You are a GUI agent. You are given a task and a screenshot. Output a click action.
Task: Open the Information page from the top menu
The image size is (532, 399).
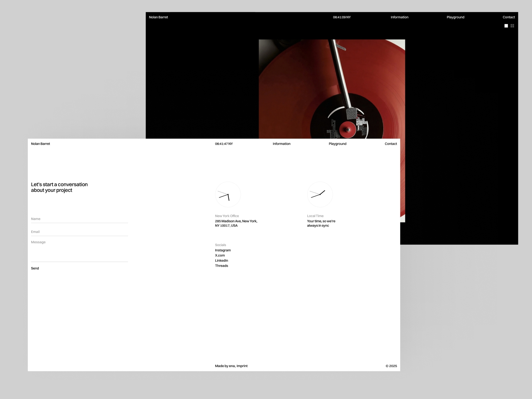coord(281,144)
